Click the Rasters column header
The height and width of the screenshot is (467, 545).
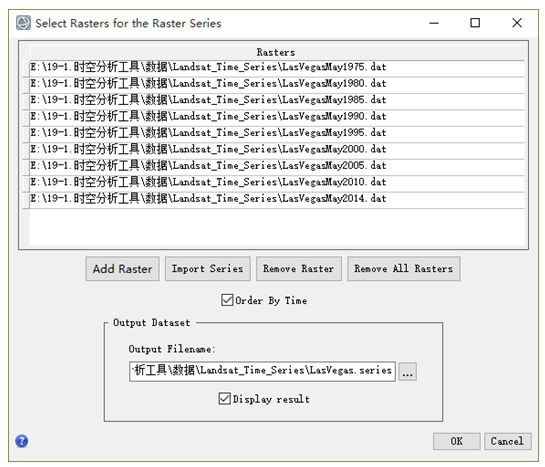pyautogui.click(x=277, y=52)
